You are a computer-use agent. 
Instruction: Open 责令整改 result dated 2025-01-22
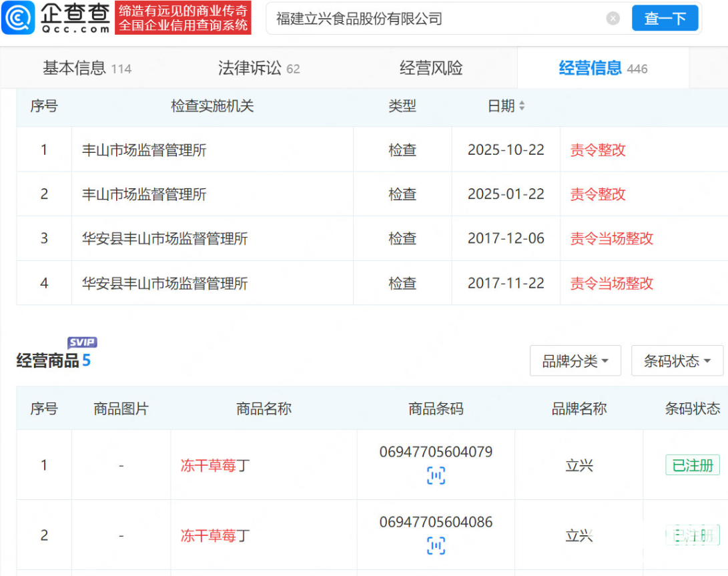pyautogui.click(x=598, y=194)
